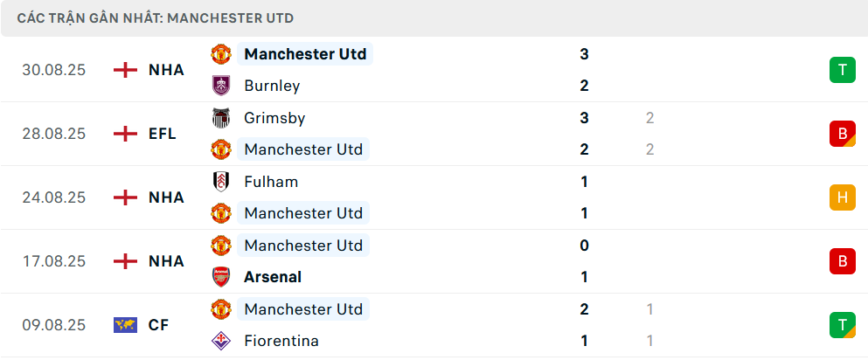This screenshot has width=868, height=360.
Task: Click the orange H badge for Fulham match
Action: (x=842, y=197)
